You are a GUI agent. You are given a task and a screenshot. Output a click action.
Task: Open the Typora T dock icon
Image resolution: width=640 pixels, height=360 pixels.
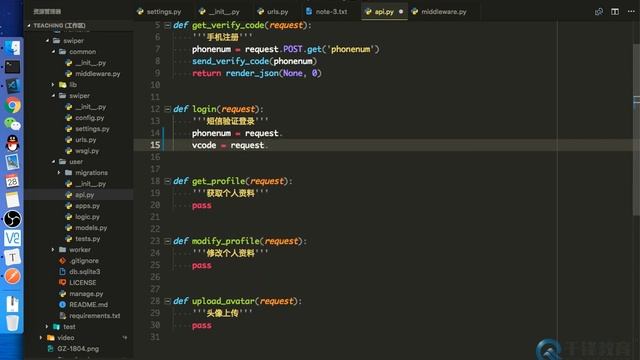[x=12, y=257]
